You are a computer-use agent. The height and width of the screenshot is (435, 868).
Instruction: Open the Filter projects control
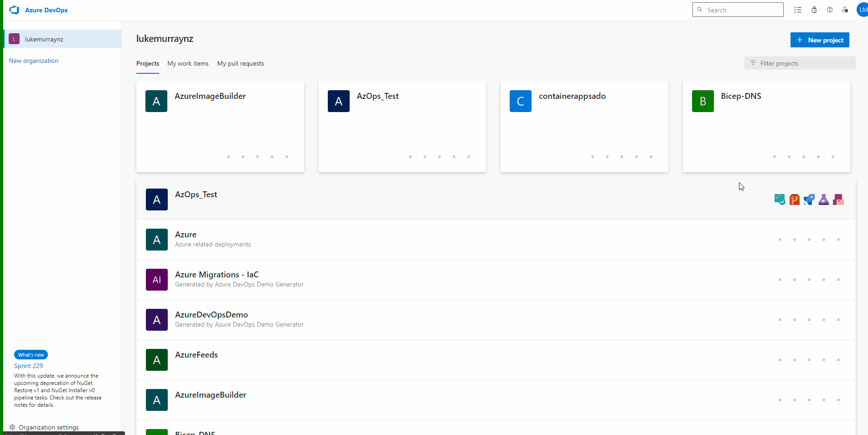[x=799, y=63]
